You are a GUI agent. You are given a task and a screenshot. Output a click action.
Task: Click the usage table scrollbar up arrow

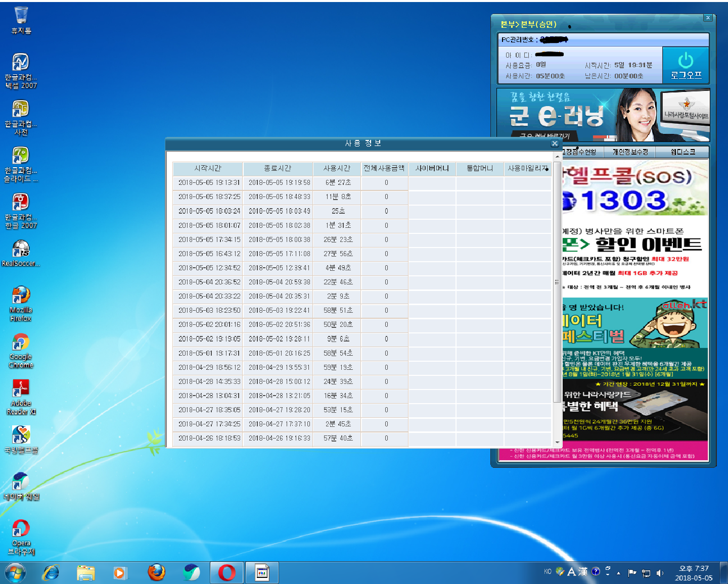click(x=558, y=157)
